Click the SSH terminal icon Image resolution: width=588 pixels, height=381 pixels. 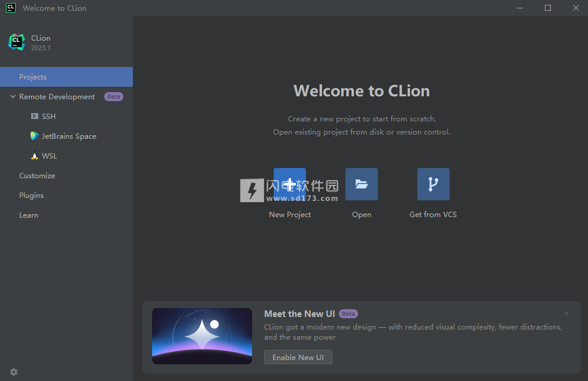(x=35, y=116)
